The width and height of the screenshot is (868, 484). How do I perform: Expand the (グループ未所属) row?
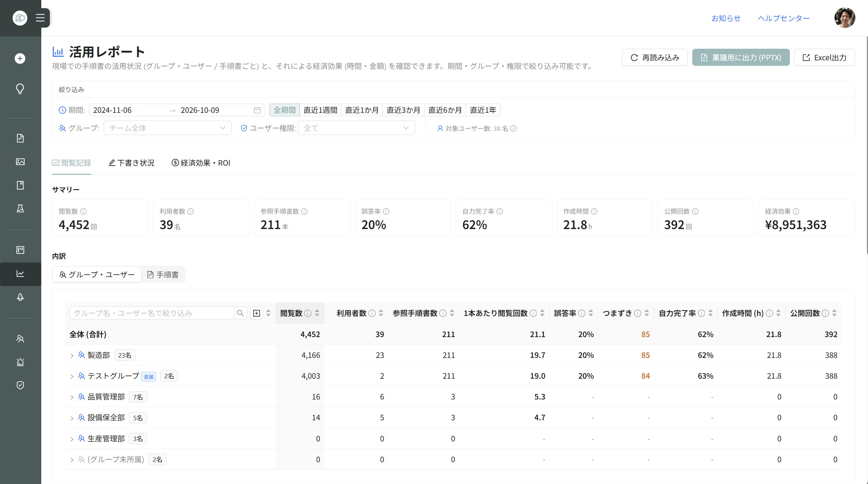72,460
